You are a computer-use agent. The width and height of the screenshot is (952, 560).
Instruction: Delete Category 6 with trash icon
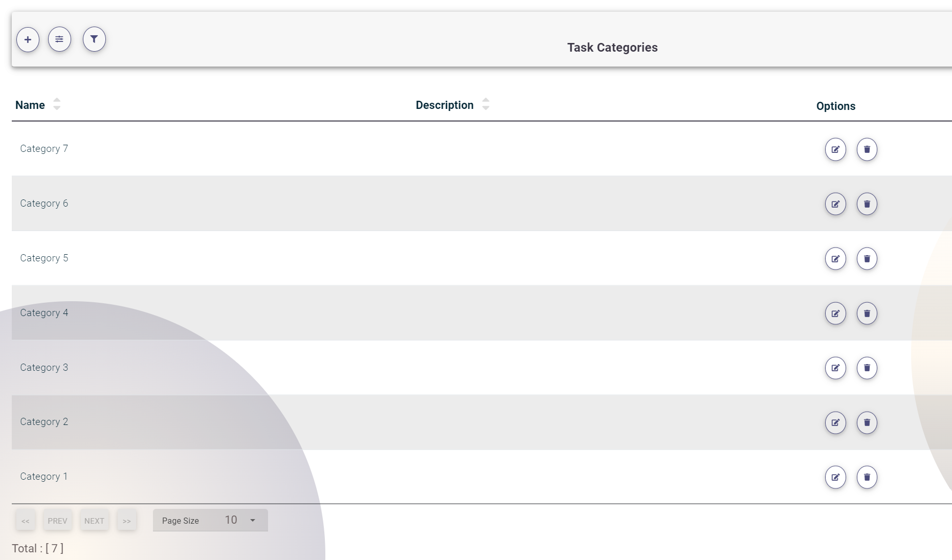click(x=867, y=204)
